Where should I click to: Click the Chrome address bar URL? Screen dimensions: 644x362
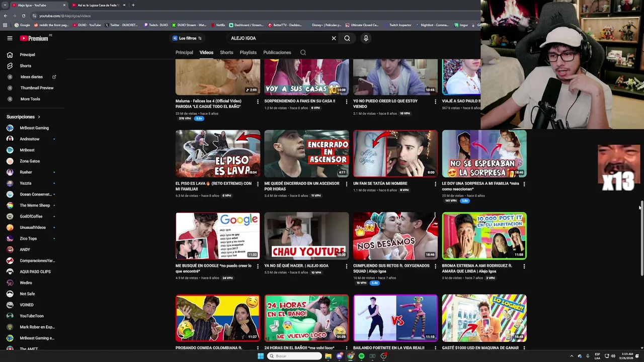tap(65, 16)
